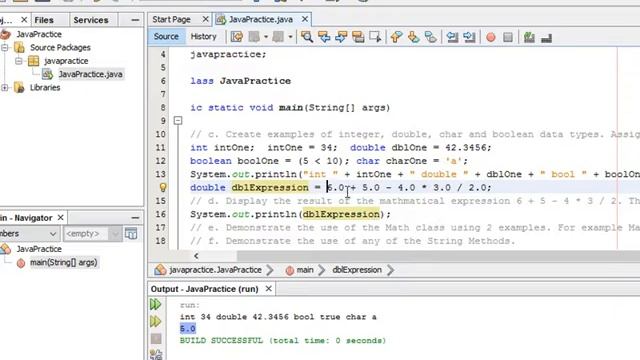Click the editor horizontal scrollbar track
This screenshot has height=360, width=640.
pos(438,256)
